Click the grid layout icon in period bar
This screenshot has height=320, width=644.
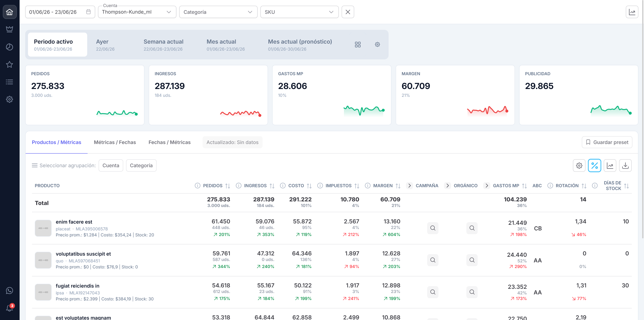pyautogui.click(x=358, y=44)
